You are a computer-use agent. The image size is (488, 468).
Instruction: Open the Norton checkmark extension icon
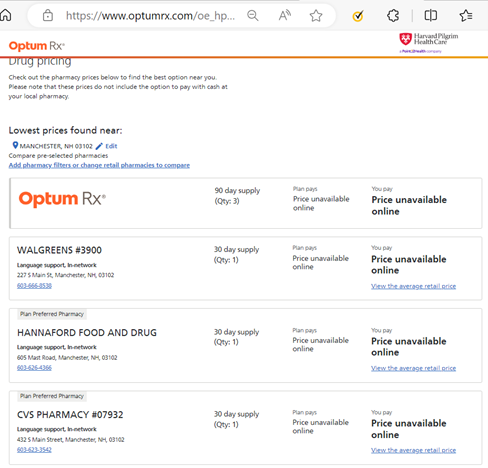(x=358, y=15)
